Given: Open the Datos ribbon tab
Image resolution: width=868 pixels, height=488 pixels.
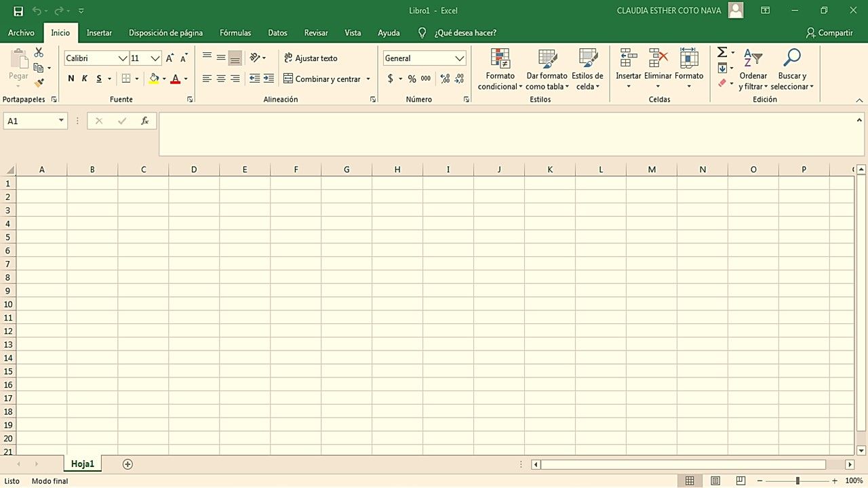Looking at the screenshot, I should 277,33.
